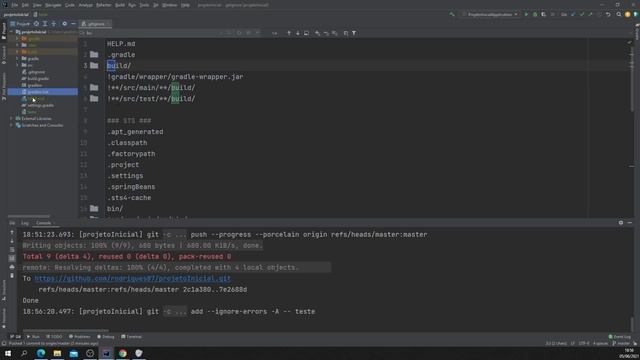Change UTF-8 file encoding in status bar

pyautogui.click(x=584, y=344)
